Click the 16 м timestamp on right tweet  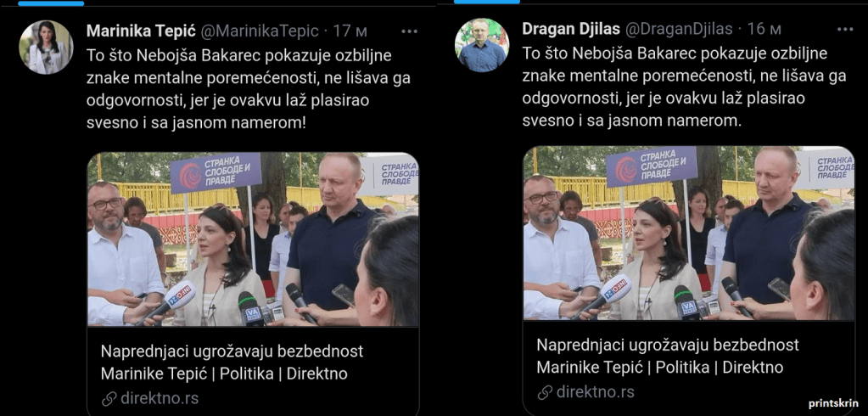click(x=764, y=29)
